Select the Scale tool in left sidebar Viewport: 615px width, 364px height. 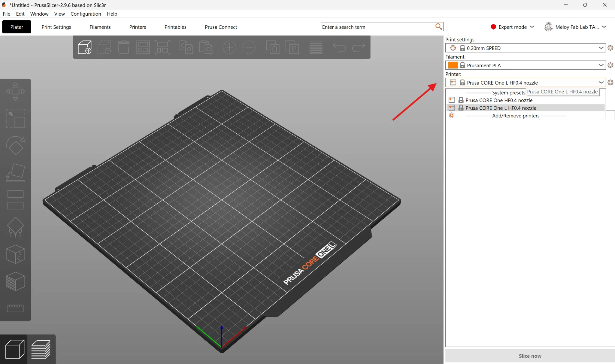15,118
